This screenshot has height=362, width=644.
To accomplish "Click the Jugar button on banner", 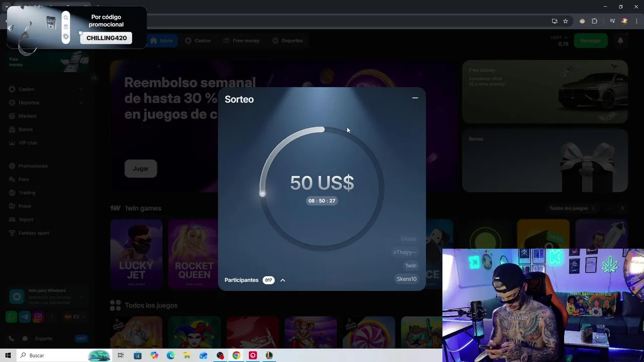I will (x=140, y=168).
